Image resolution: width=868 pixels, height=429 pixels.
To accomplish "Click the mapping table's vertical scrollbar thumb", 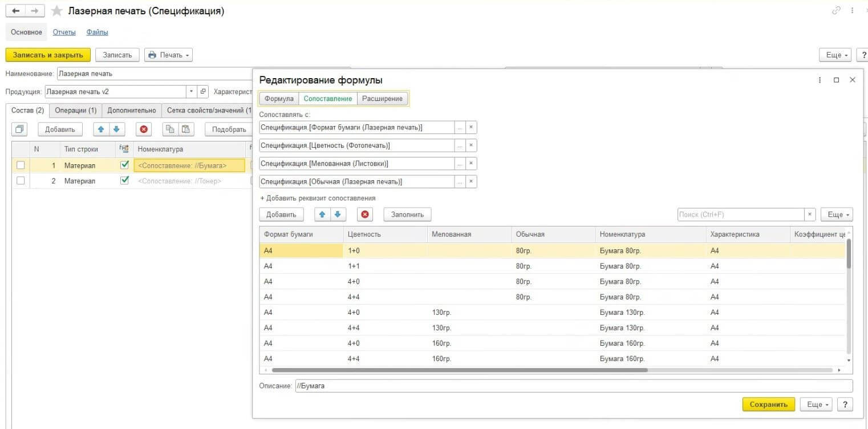I will (849, 253).
